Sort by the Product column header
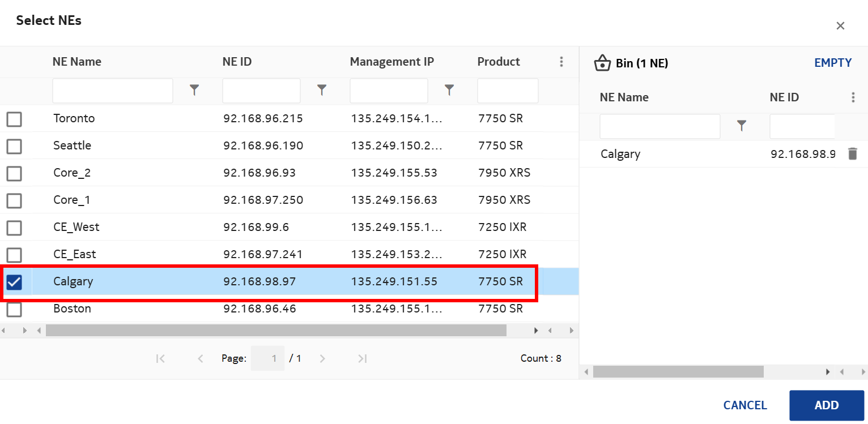Screen dimensions: 868x424 (x=499, y=62)
